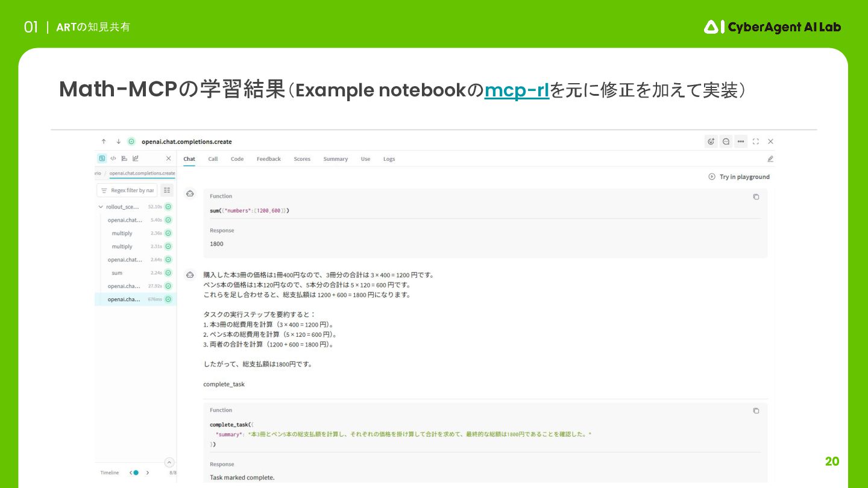Select the openai.cha row with 27.92s
This screenshot has height=488, width=868.
136,286
